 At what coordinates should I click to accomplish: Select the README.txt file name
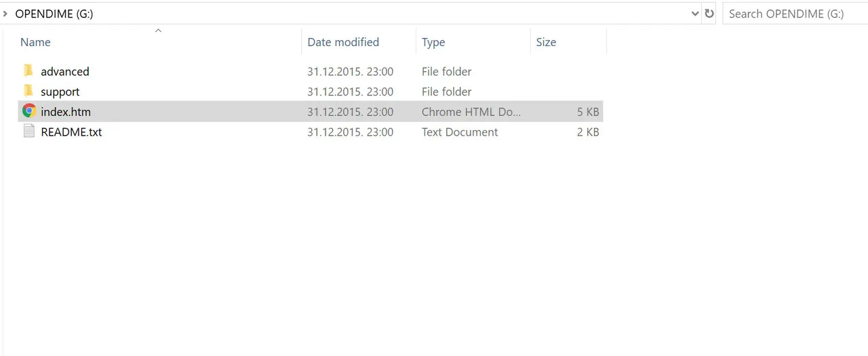point(71,132)
